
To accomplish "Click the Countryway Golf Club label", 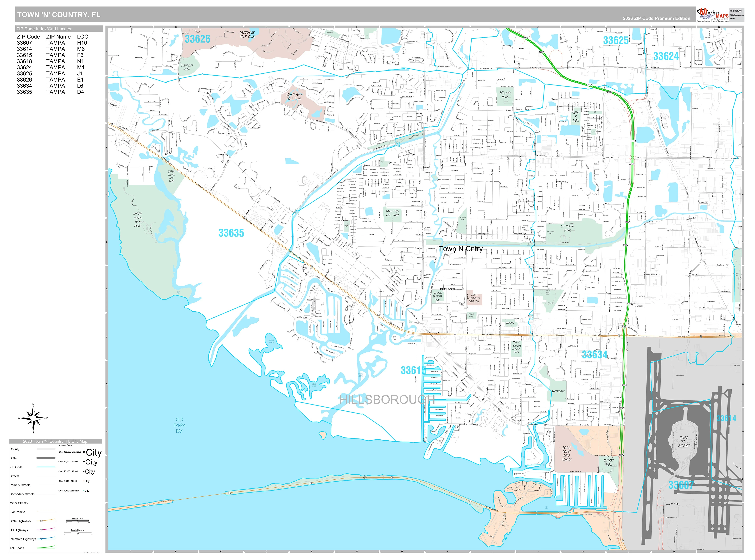I will click(294, 97).
